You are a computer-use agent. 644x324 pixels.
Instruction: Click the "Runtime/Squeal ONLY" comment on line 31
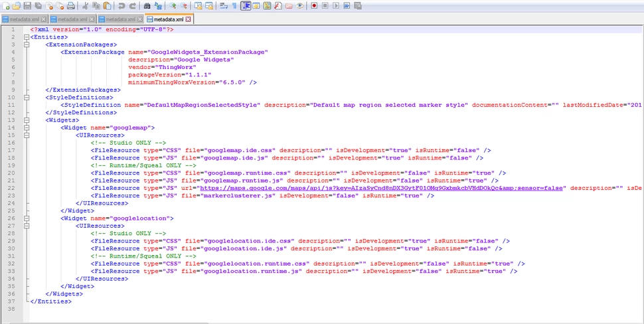point(144,256)
